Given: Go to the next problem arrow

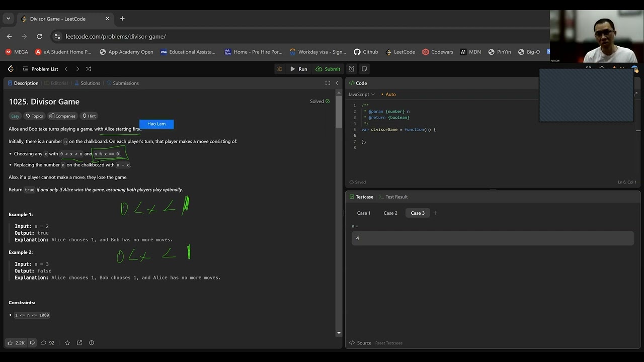Looking at the screenshot, I should pyautogui.click(x=77, y=69).
